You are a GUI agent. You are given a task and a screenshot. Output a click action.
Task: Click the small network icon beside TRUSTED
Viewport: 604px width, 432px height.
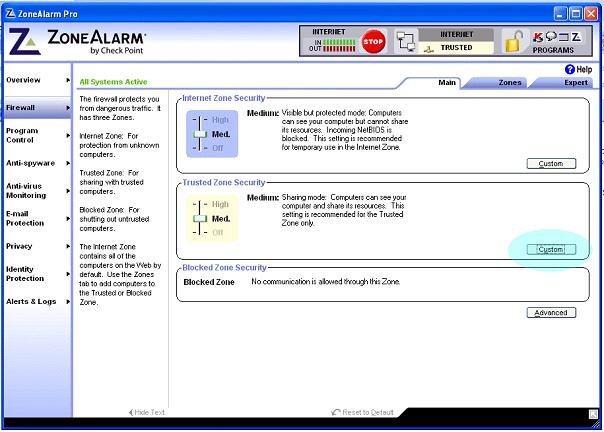tap(429, 49)
